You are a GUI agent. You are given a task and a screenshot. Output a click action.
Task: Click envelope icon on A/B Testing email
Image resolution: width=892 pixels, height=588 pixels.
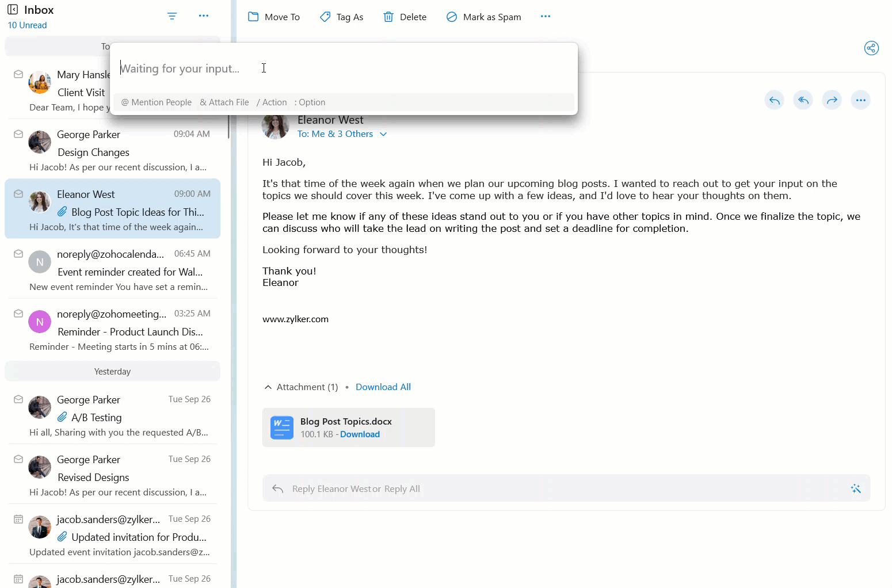coord(18,399)
